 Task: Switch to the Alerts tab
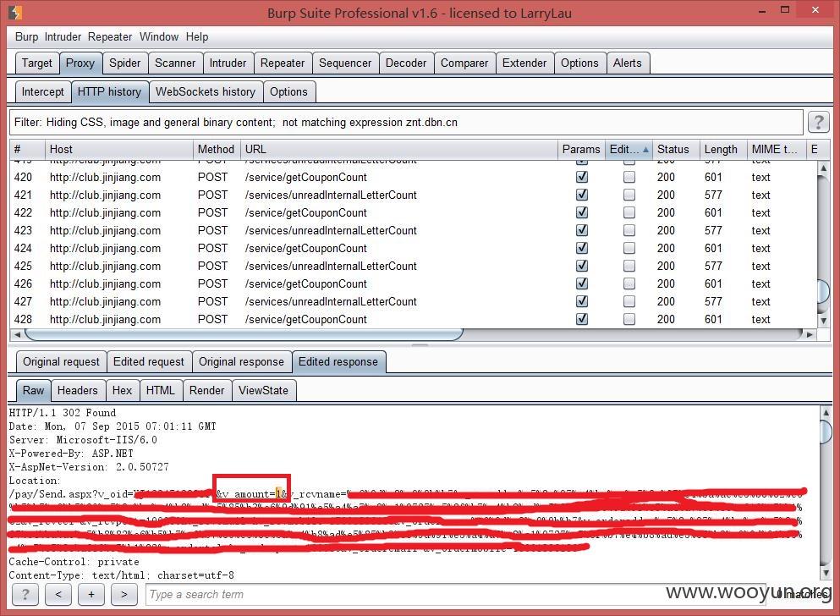point(628,63)
